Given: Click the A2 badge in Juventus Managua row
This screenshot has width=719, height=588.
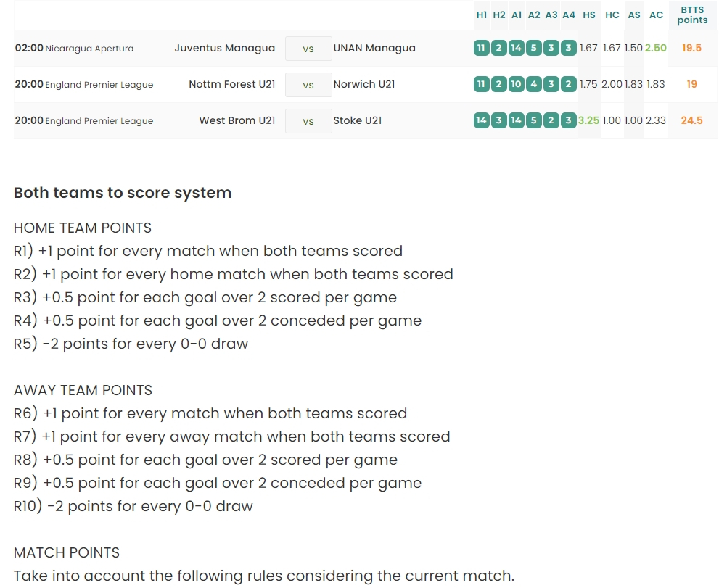Looking at the screenshot, I should [534, 49].
